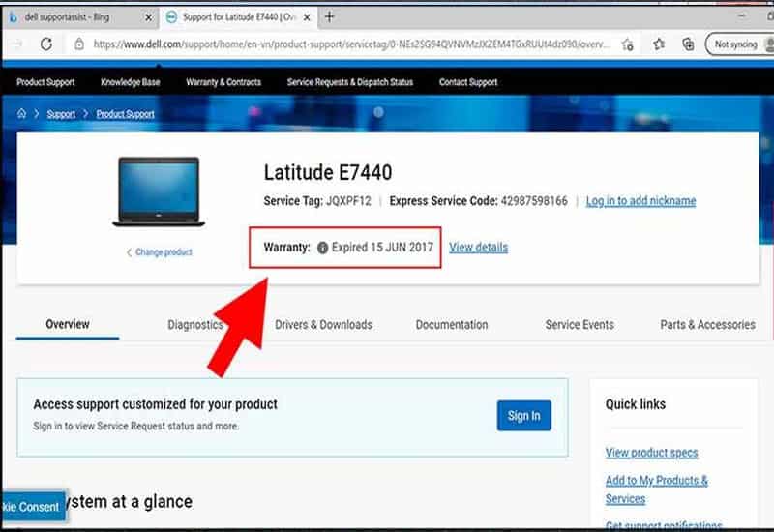Select the Service Events tab
The height and width of the screenshot is (532, 774).
(580, 325)
